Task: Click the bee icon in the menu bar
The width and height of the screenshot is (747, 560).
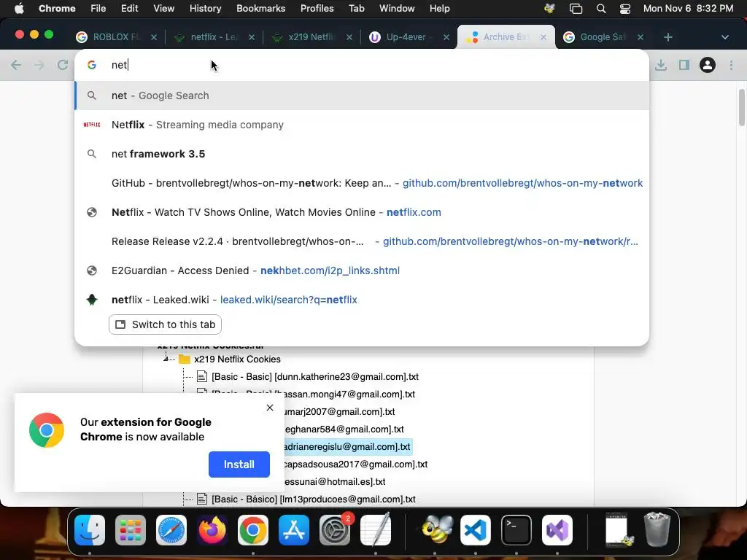Action: click(x=549, y=9)
